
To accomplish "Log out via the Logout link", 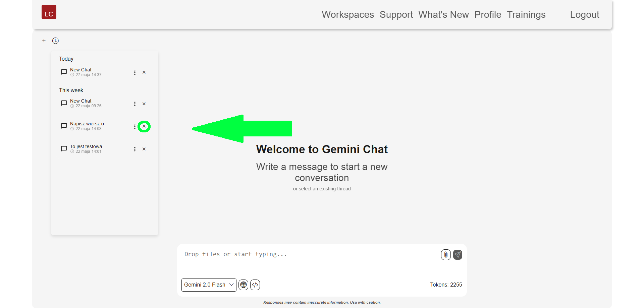I will 585,15.
